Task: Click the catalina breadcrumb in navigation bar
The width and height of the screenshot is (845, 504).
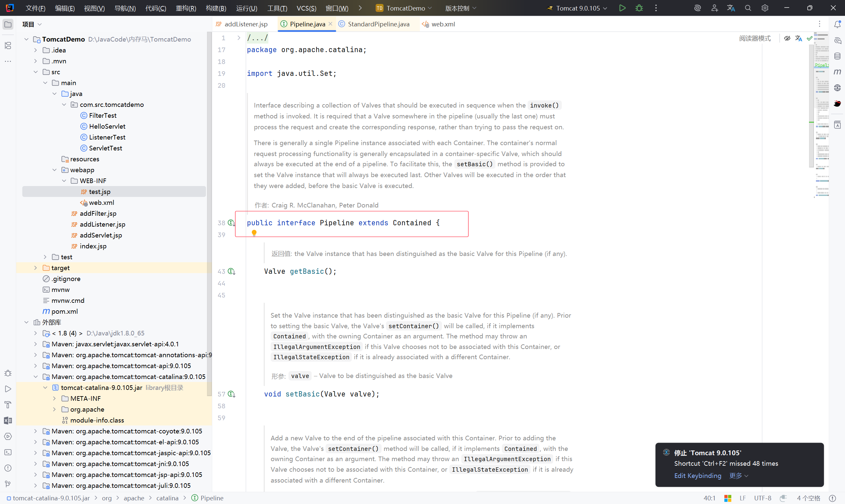Action: (x=167, y=498)
